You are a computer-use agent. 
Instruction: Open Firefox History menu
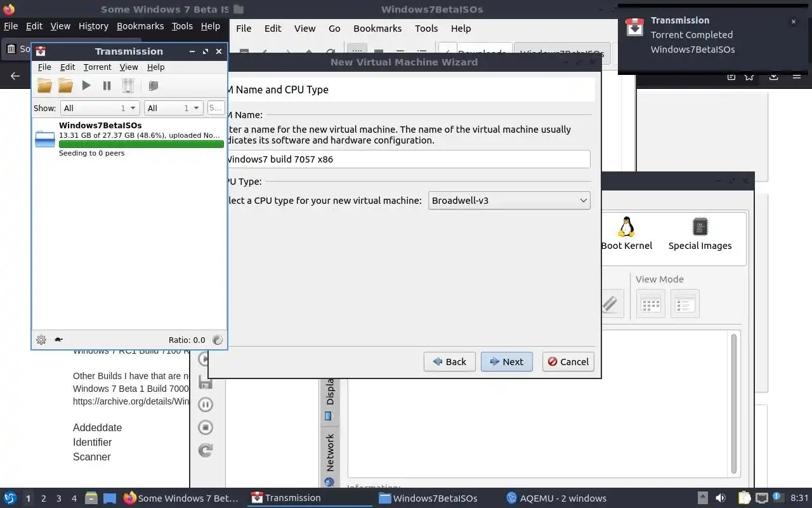93,26
